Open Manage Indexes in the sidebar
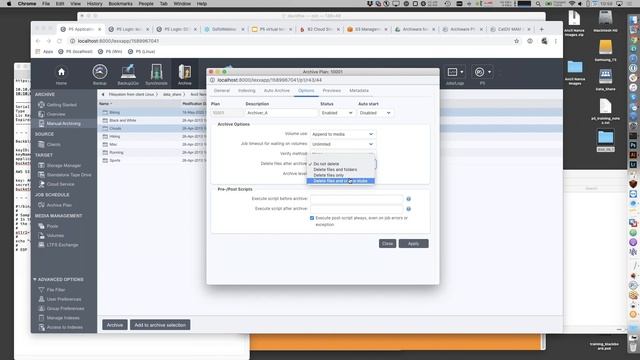This screenshot has height=360, width=640. pyautogui.click(x=63, y=318)
